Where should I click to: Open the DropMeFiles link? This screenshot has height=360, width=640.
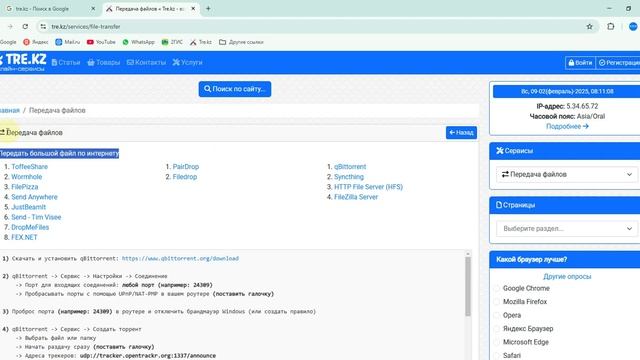[x=30, y=227]
